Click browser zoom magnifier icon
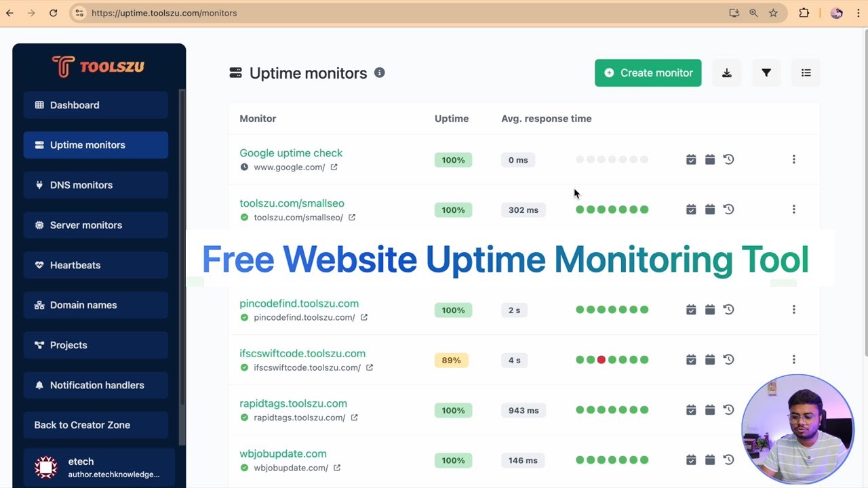 753,13
